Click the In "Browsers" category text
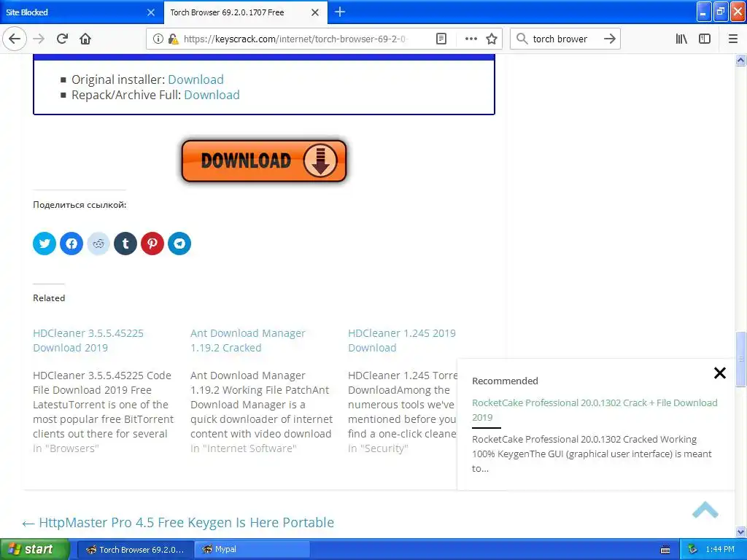This screenshot has height=560, width=747. pos(66,448)
